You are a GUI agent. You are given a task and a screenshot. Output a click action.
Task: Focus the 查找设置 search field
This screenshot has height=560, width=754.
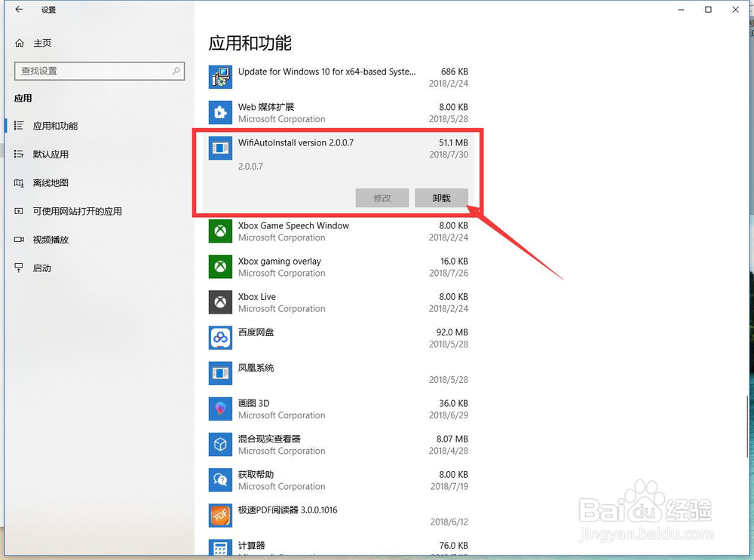pyautogui.click(x=100, y=71)
